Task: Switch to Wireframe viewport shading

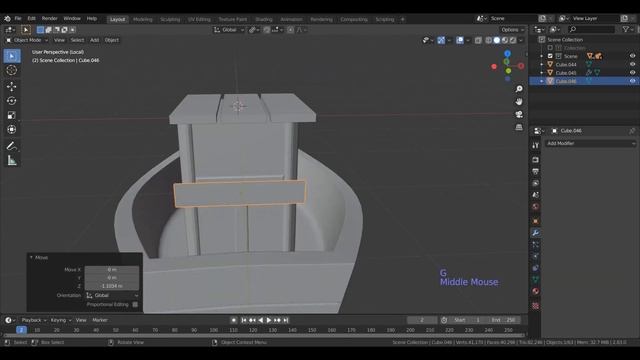Action: click(489, 40)
